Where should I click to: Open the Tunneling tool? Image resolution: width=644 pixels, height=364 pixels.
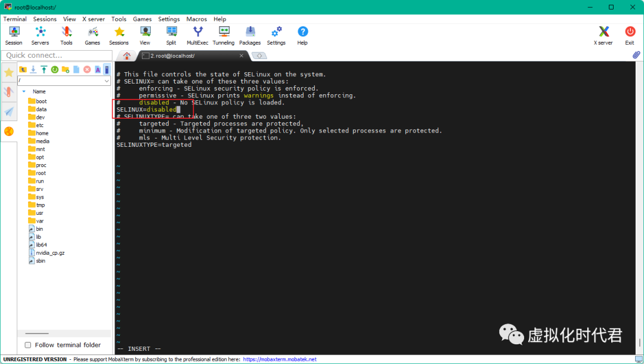(224, 35)
